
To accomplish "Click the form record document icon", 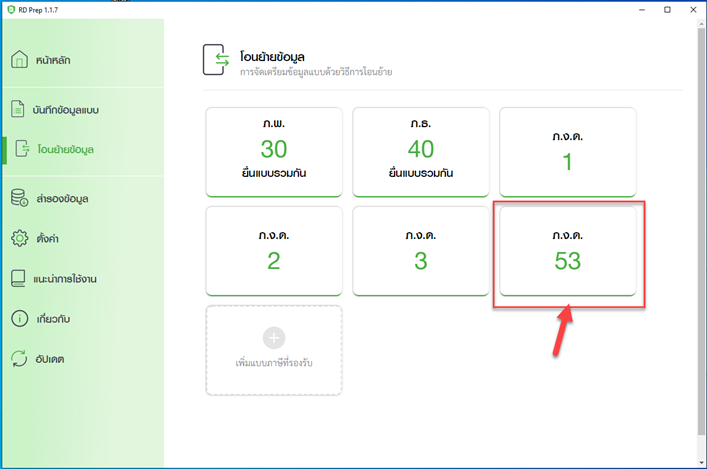I will point(19,108).
